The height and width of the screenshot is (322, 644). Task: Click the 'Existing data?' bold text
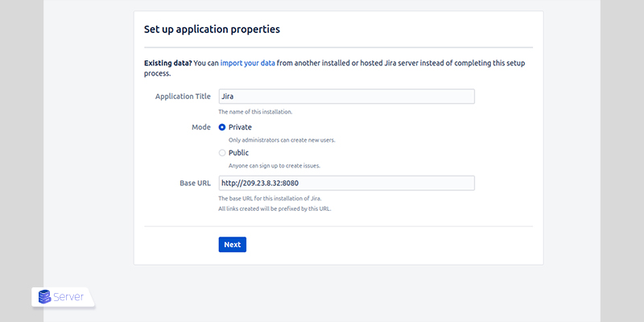(168, 64)
